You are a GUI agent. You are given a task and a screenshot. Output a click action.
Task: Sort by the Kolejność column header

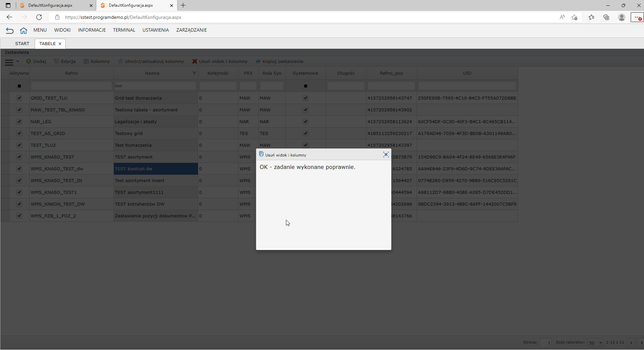(x=218, y=73)
